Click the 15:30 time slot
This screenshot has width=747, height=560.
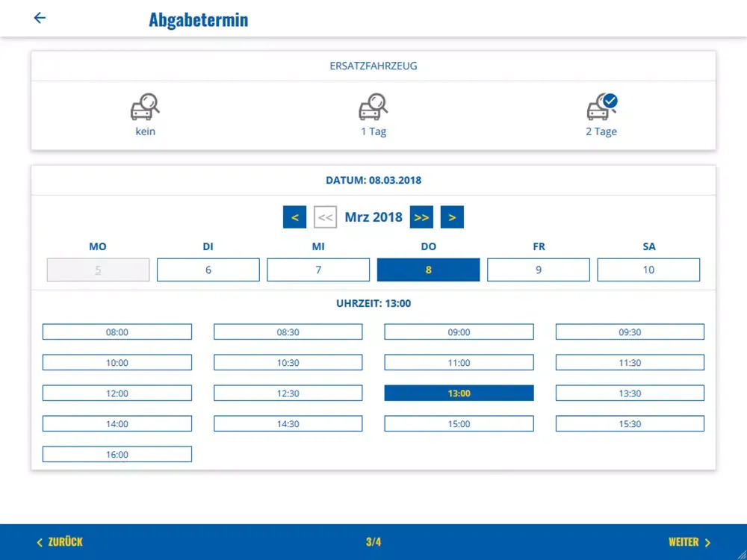coord(630,423)
